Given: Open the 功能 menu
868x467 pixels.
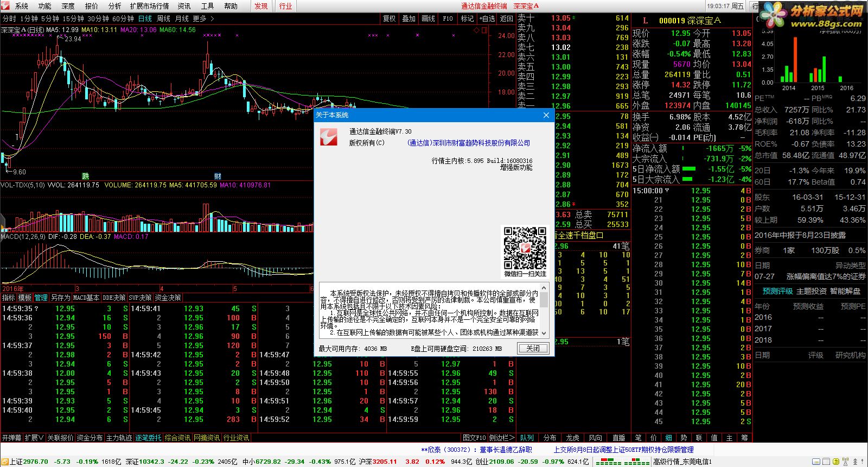Looking at the screenshot, I should 45,6.
